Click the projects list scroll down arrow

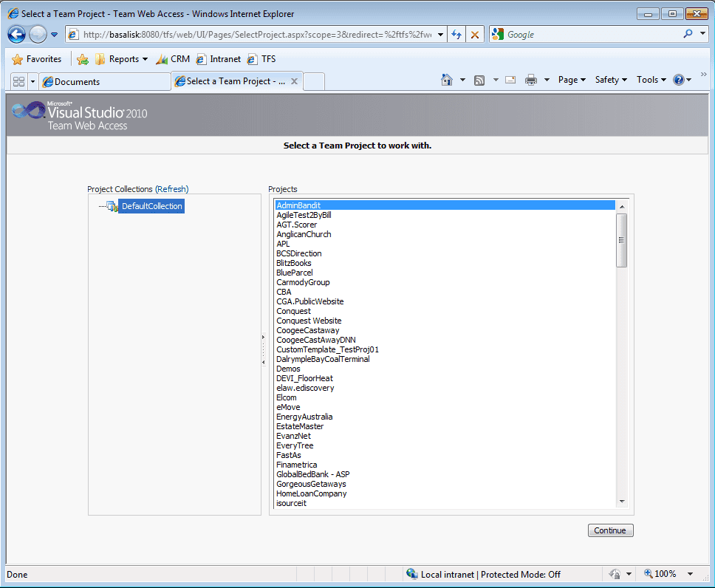621,502
